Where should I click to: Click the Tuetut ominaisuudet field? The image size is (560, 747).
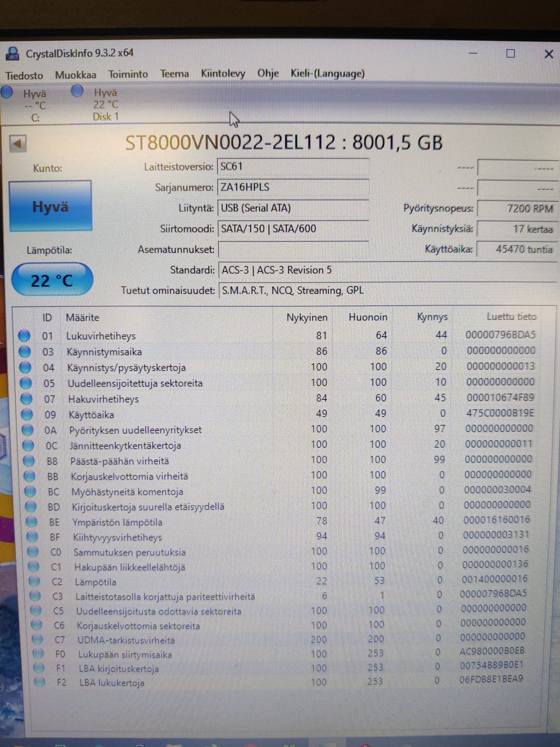388,290
